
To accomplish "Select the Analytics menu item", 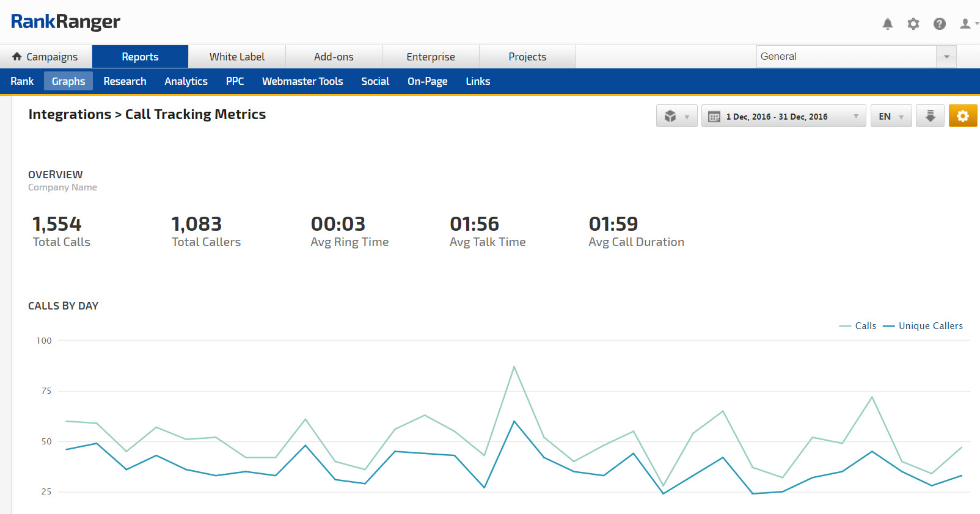I will (x=186, y=81).
